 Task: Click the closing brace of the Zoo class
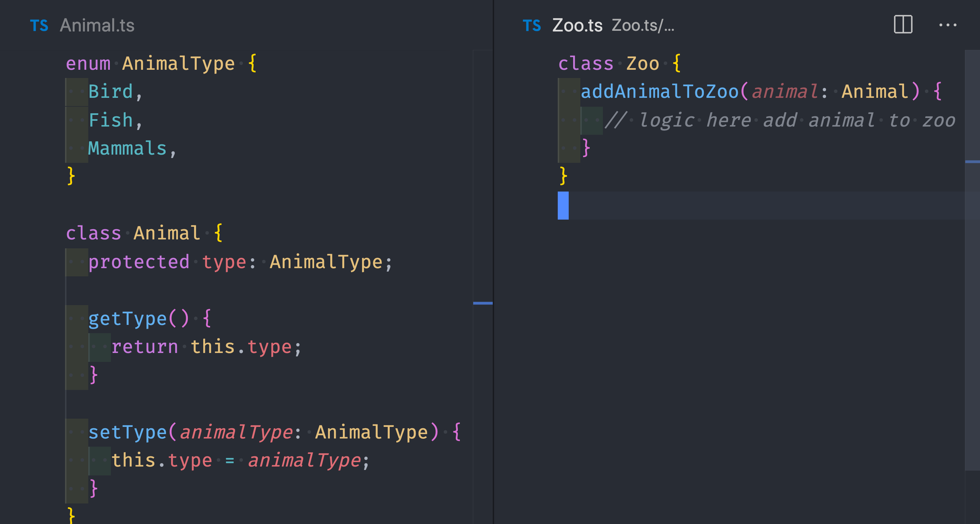(564, 176)
